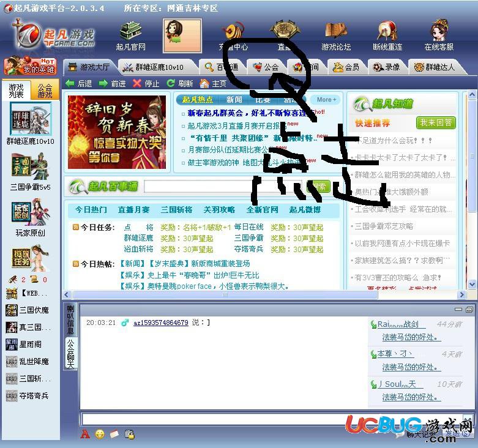Select the 三国争霸5v5 game icon
The image size is (478, 448).
tap(30, 166)
